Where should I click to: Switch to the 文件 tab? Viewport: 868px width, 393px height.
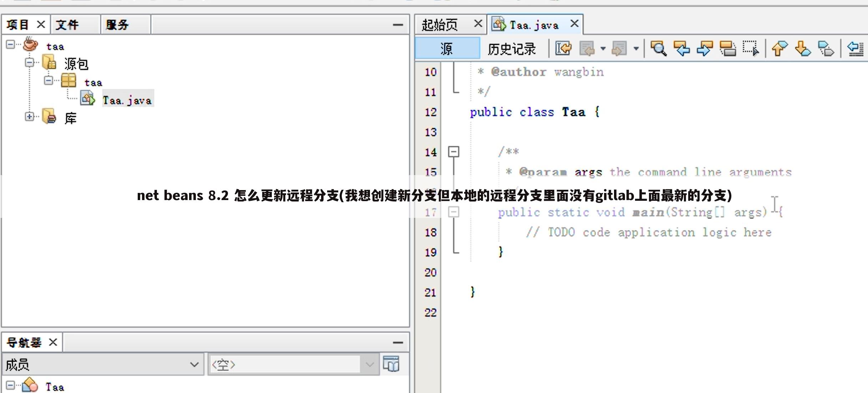point(67,25)
